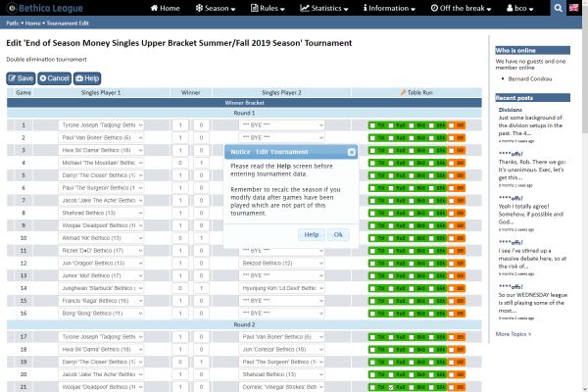Tick the first checkbox in game 1 Table Run
Viewport: 588px width, 392px height.
373,125
